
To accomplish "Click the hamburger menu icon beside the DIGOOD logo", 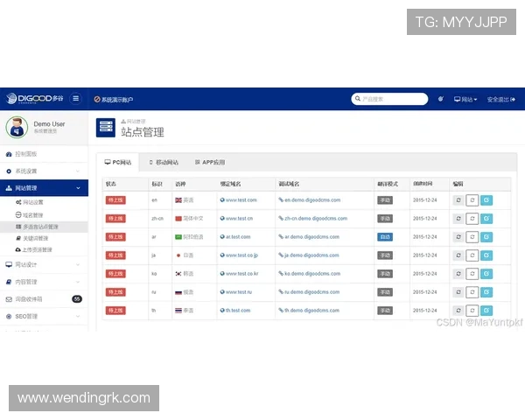I will (x=75, y=99).
